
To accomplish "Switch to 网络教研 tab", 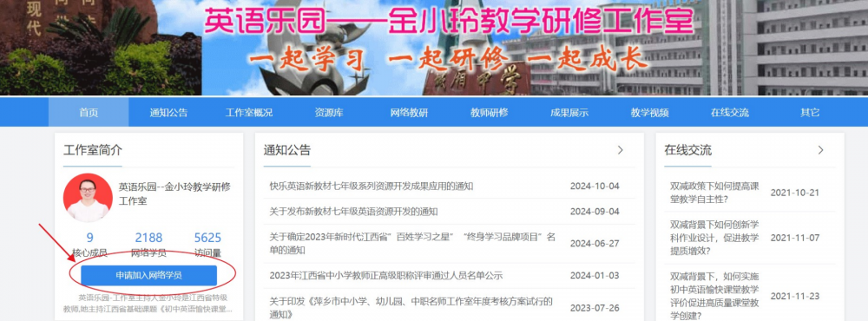I will (x=409, y=113).
